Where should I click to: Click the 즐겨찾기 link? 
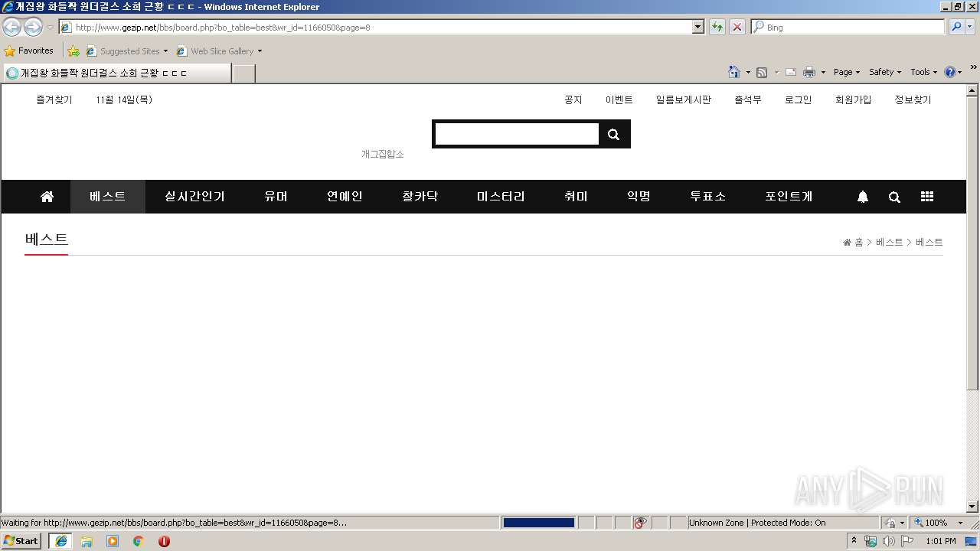click(54, 99)
